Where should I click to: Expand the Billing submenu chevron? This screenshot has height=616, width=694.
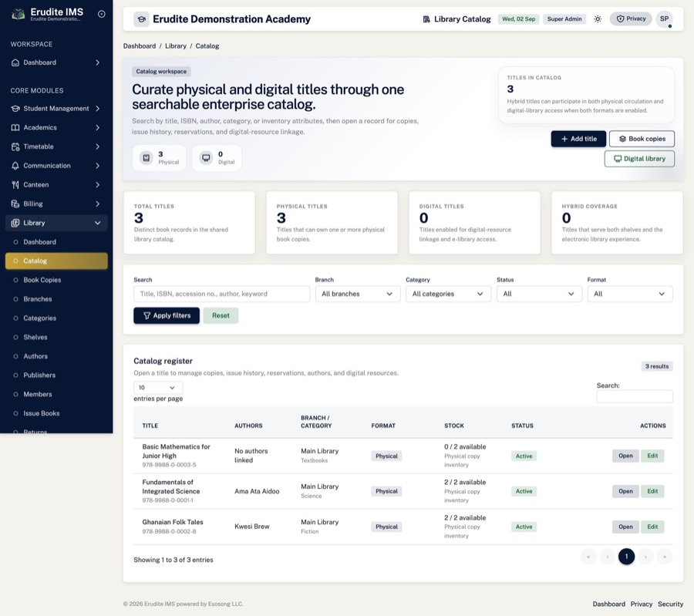coord(97,204)
